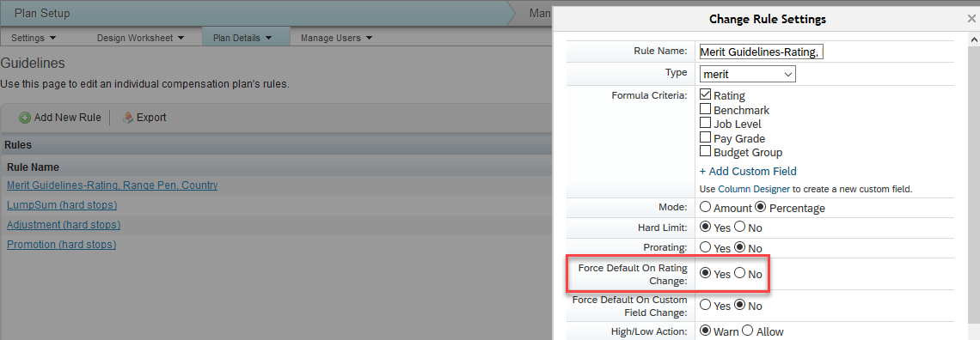
Task: Check the Benchmark criteria checkbox
Action: coord(706,109)
